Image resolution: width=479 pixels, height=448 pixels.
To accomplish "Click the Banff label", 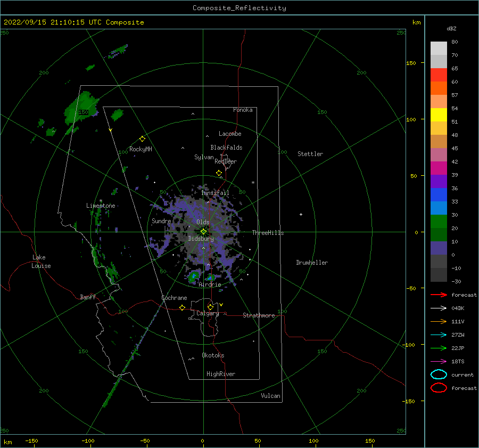I will 88,297.
